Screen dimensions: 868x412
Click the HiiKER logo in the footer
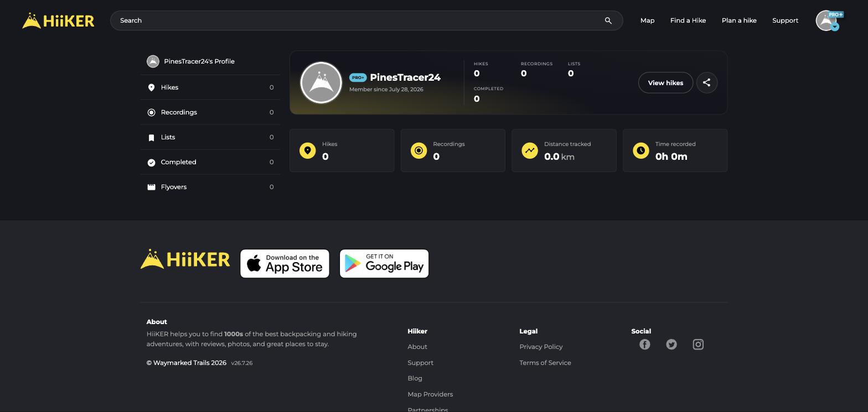(x=185, y=259)
